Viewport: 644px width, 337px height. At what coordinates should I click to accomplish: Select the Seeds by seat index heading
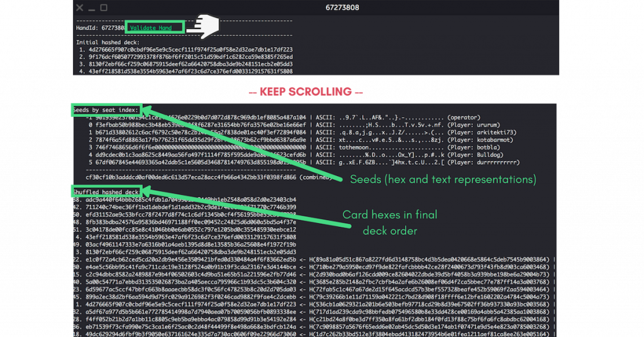tap(106, 110)
